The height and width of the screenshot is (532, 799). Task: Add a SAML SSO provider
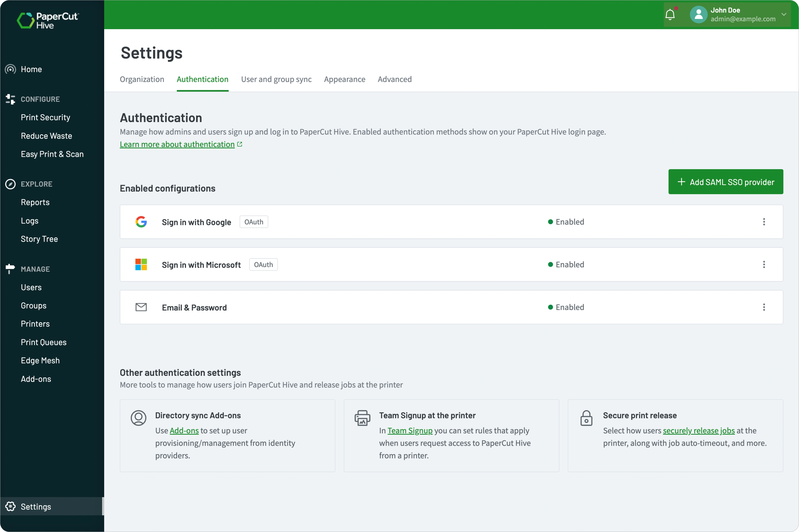coord(726,182)
